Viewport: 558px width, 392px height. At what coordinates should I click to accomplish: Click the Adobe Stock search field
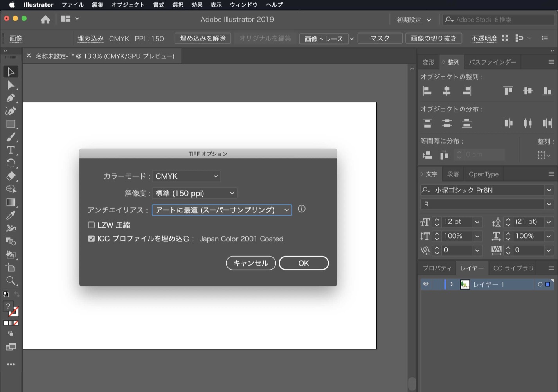click(x=499, y=20)
